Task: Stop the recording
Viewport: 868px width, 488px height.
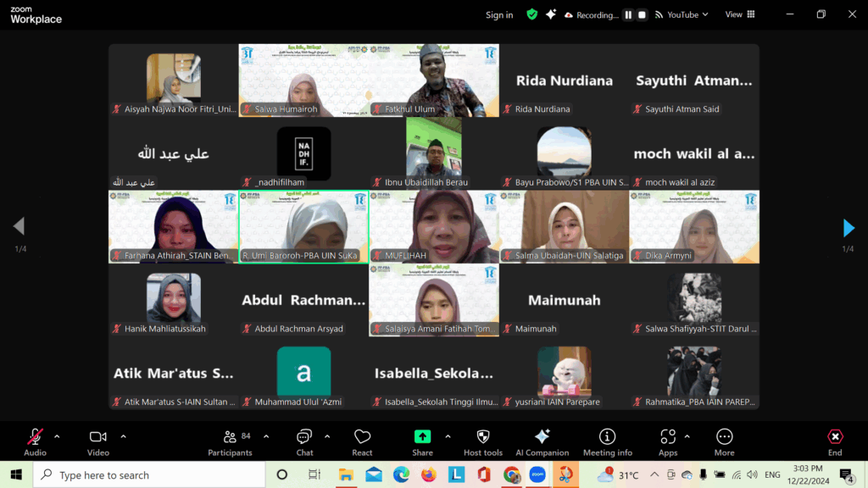Action: (x=642, y=14)
